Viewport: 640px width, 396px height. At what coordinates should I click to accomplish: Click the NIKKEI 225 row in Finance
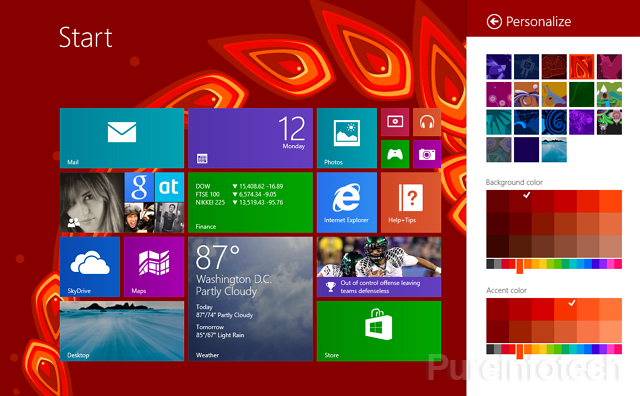point(239,202)
